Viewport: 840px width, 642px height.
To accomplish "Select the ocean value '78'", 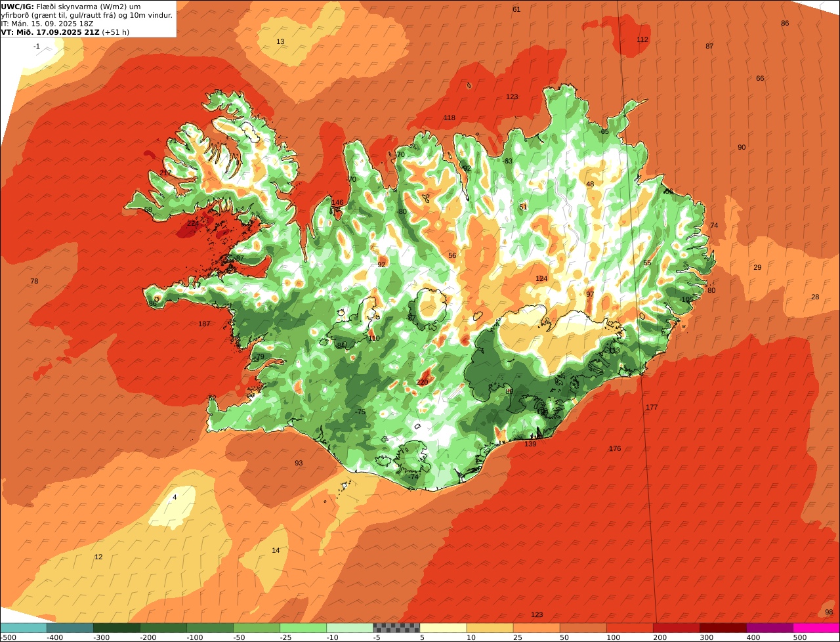I will click(x=34, y=281).
